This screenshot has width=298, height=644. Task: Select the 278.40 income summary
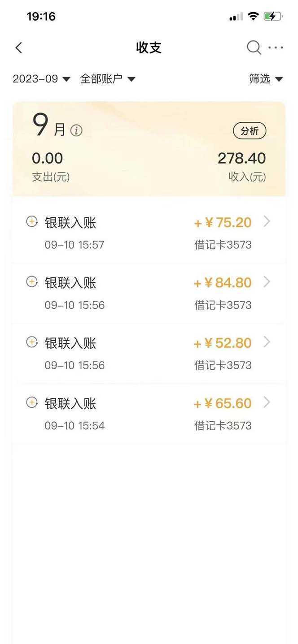pyautogui.click(x=242, y=158)
